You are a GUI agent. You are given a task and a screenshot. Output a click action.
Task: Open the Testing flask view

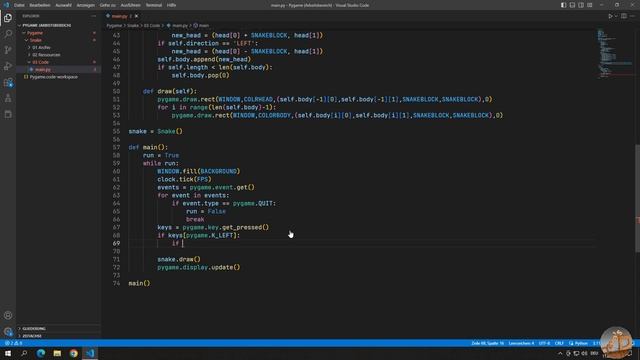(8, 98)
